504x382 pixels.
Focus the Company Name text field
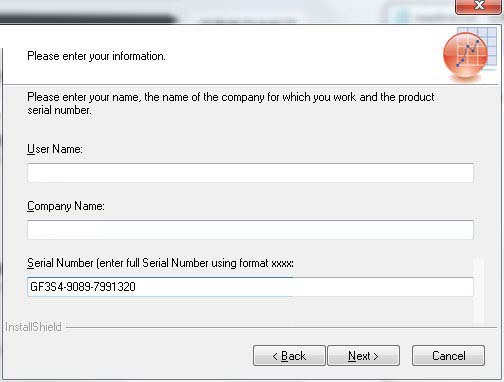coord(250,229)
